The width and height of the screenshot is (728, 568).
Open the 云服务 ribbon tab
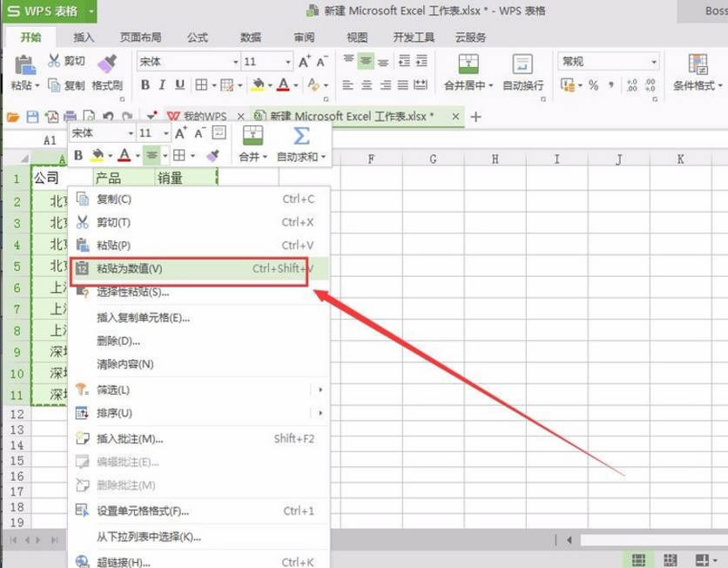[x=471, y=37]
